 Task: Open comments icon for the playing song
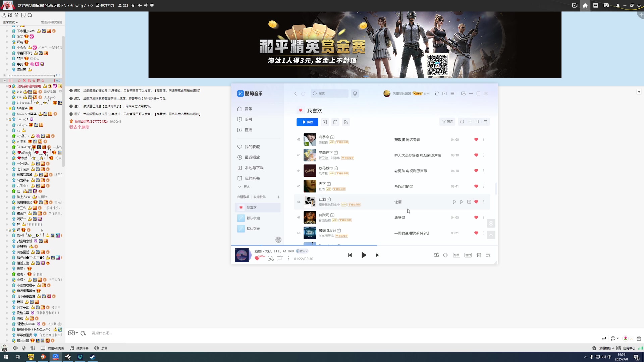(x=279, y=258)
